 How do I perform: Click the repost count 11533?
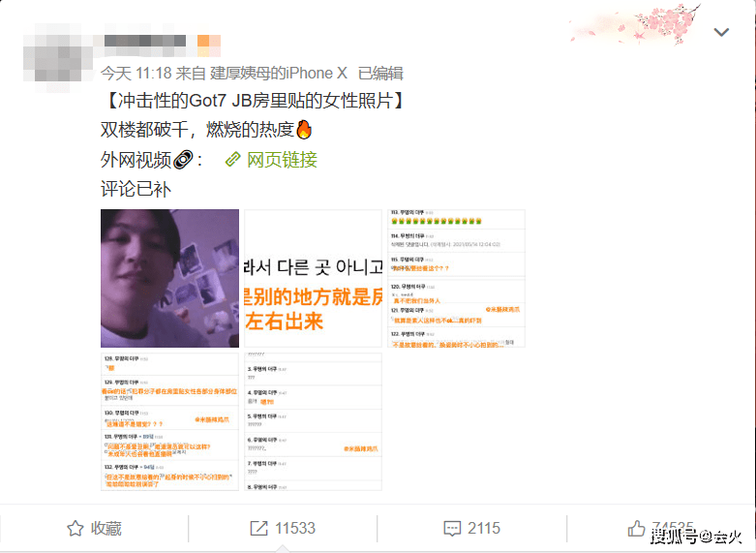point(295,529)
